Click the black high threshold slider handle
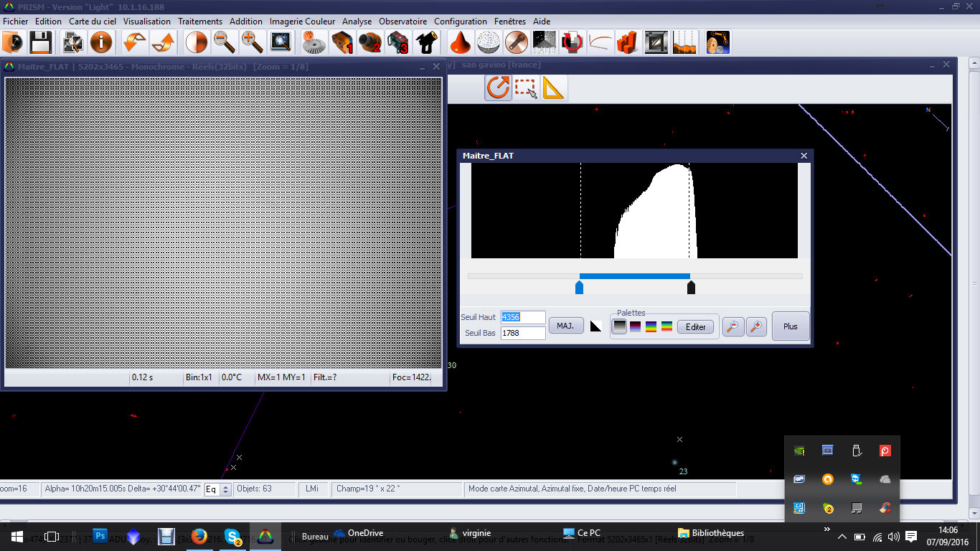Screen dimensions: 980x551 click(x=691, y=288)
